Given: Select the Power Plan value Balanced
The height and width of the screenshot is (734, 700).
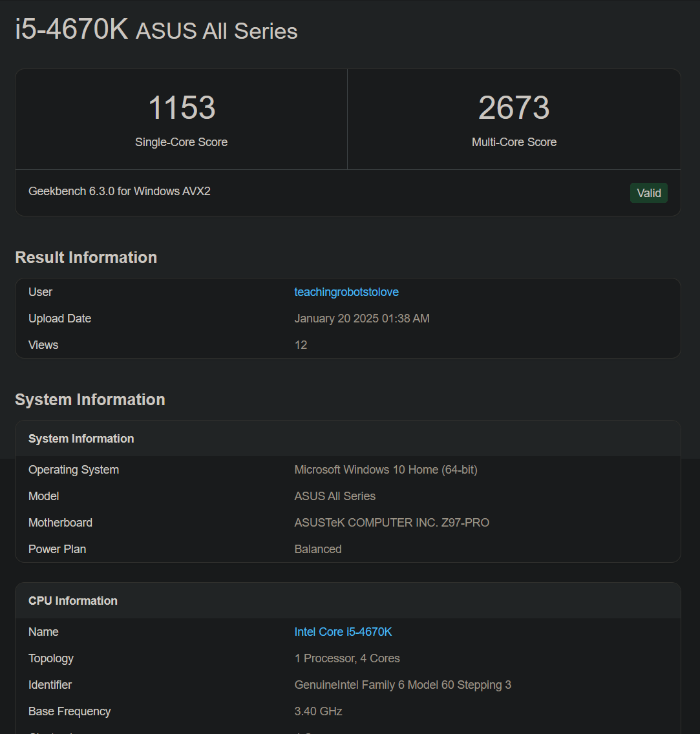Looking at the screenshot, I should (318, 549).
